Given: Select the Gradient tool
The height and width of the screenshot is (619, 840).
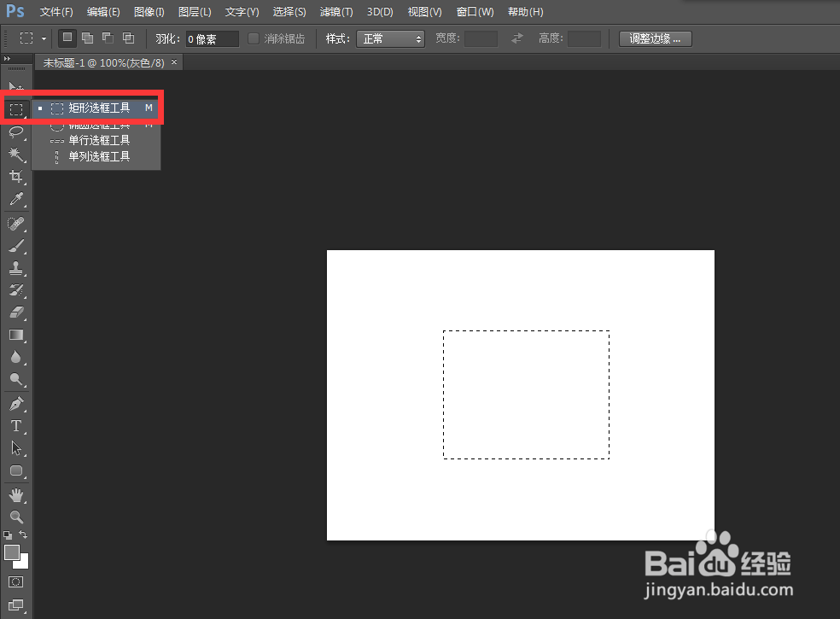Looking at the screenshot, I should (16, 335).
